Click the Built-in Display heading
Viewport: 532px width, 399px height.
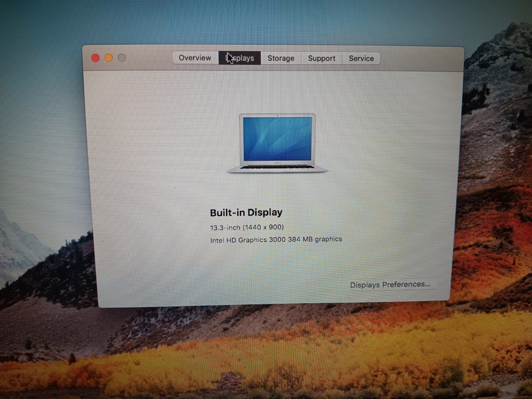[x=246, y=212]
